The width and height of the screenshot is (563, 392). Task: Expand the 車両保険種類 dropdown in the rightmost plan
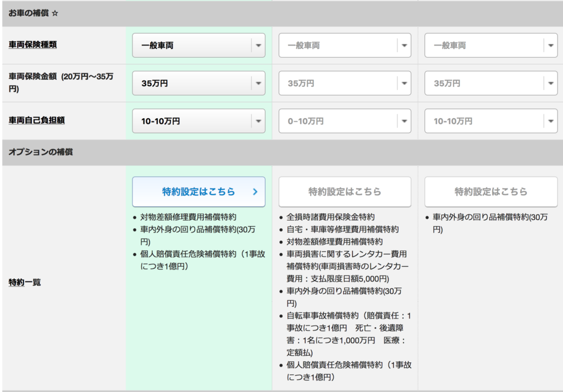click(490, 46)
